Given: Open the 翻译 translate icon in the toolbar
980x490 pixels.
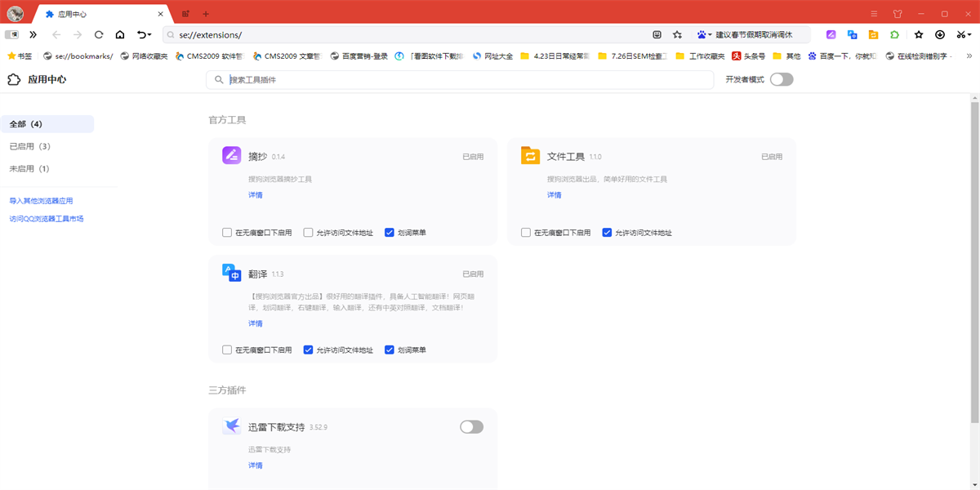Looking at the screenshot, I should (852, 34).
